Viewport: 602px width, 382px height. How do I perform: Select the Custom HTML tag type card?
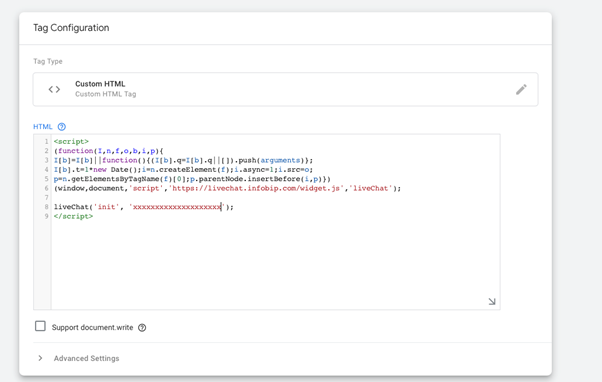pos(285,89)
